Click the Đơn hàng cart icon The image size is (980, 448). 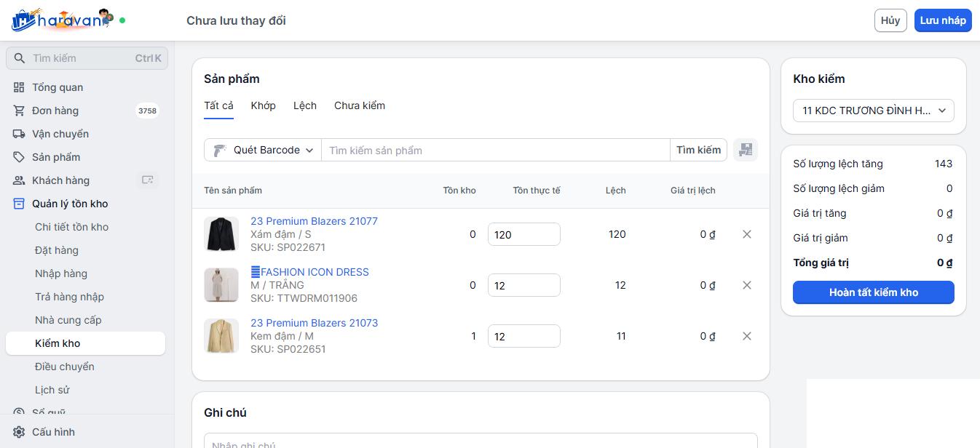(19, 111)
